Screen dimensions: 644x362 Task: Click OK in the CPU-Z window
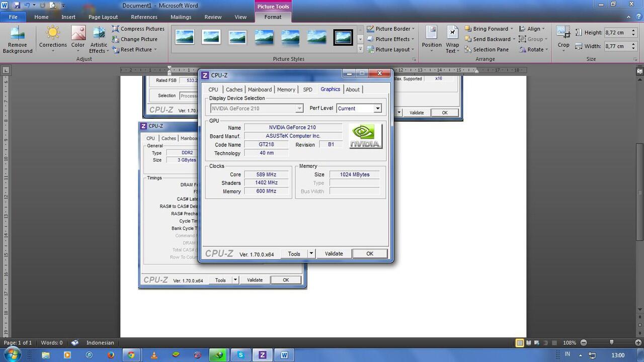click(x=370, y=254)
